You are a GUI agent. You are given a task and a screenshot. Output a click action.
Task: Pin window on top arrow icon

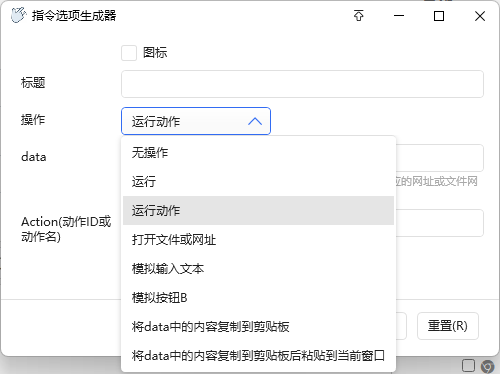pyautogui.click(x=359, y=16)
